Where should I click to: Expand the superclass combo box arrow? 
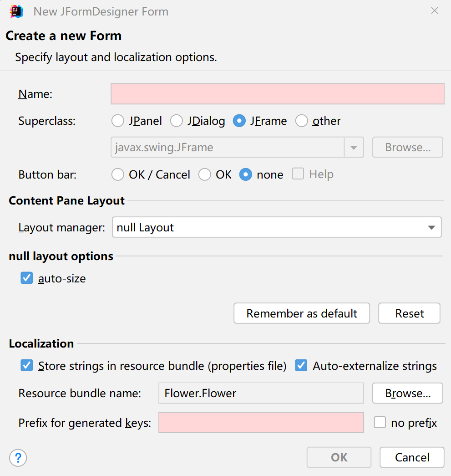[x=354, y=148]
